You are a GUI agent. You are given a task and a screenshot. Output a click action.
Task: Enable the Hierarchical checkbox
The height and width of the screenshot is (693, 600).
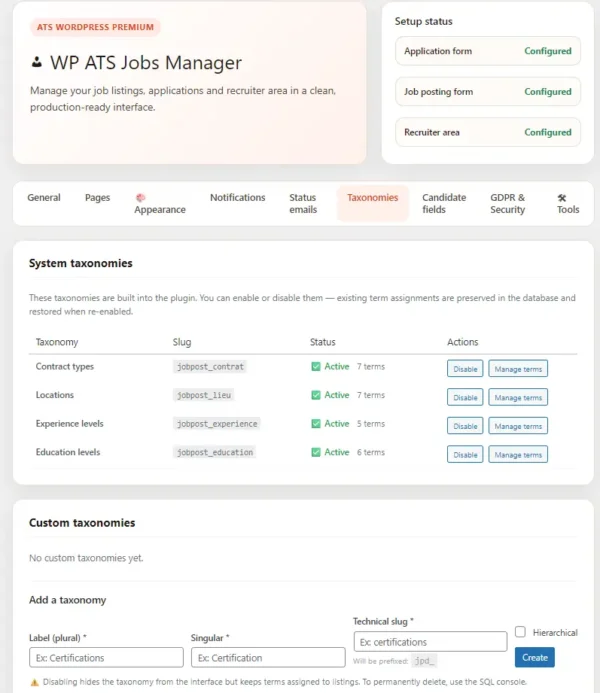coord(520,632)
